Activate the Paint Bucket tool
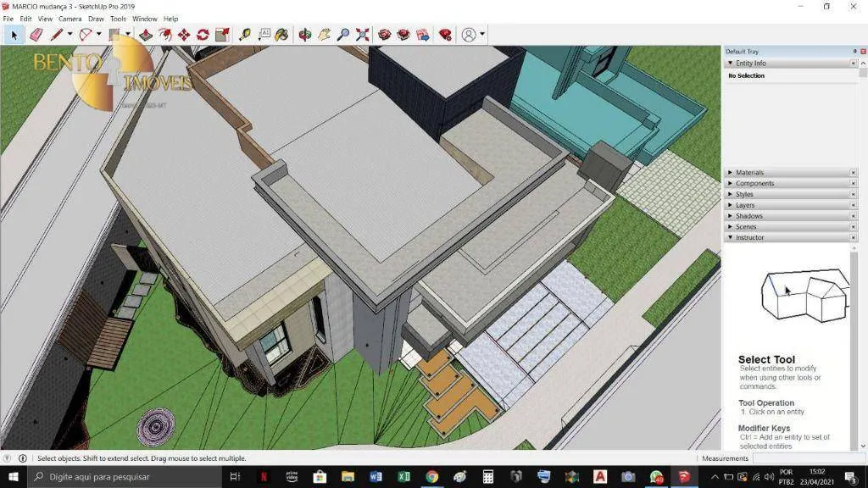Viewport: 868px width, 488px height. pos(281,35)
